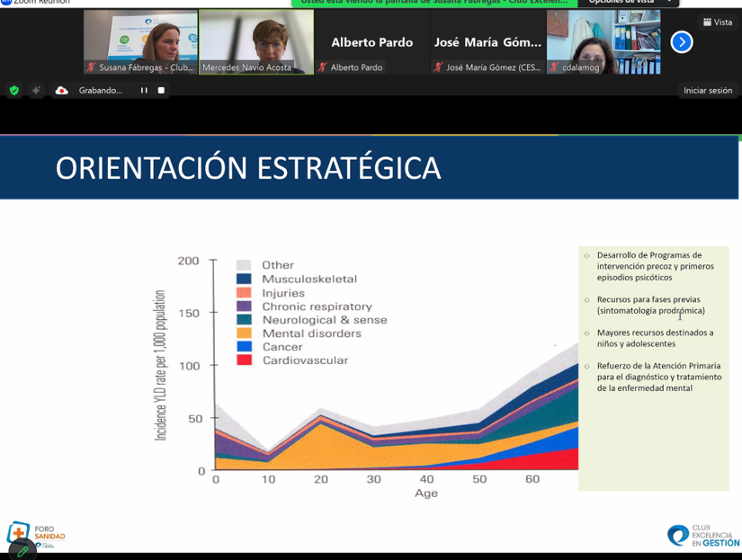Click muted mic icon of José María Gómez
The width and height of the screenshot is (742, 560).
coord(439,67)
